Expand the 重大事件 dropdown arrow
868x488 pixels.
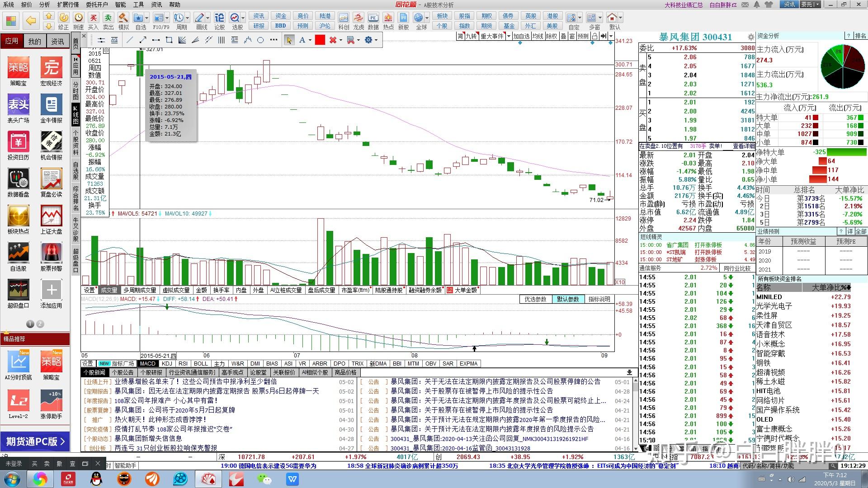click(509, 36)
